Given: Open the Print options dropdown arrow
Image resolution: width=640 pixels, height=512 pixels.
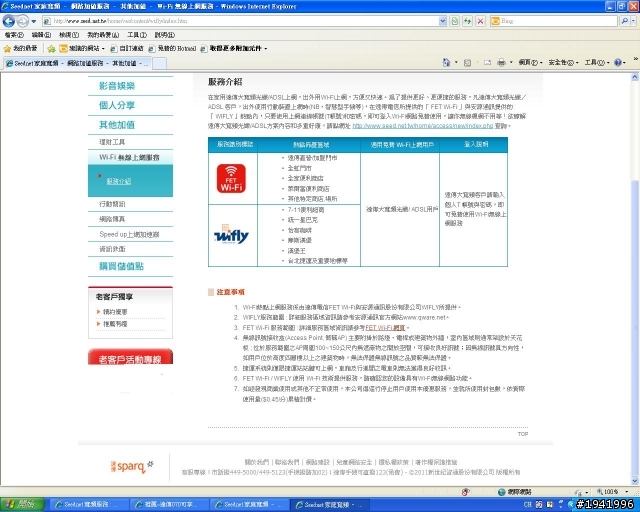Looking at the screenshot, I should tap(511, 63).
